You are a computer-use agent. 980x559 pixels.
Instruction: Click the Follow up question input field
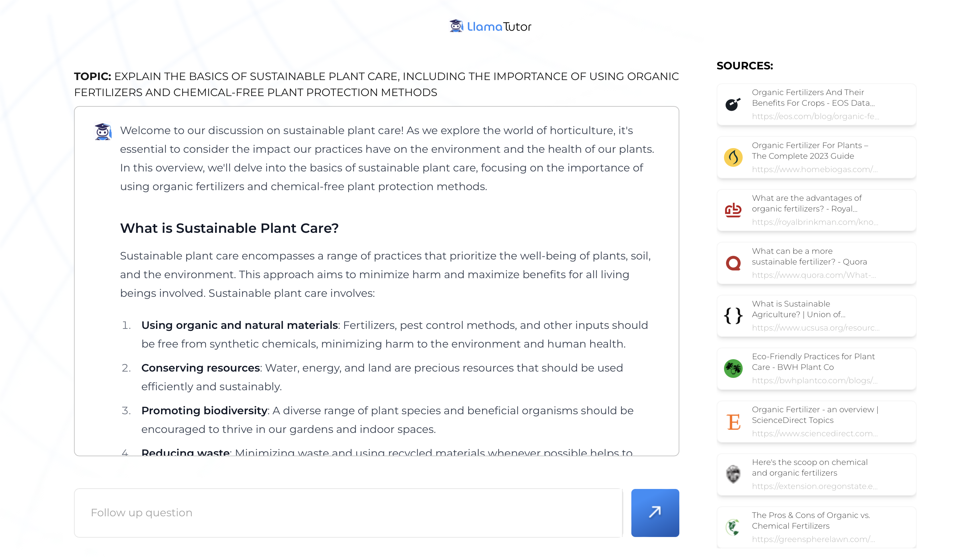tap(348, 512)
